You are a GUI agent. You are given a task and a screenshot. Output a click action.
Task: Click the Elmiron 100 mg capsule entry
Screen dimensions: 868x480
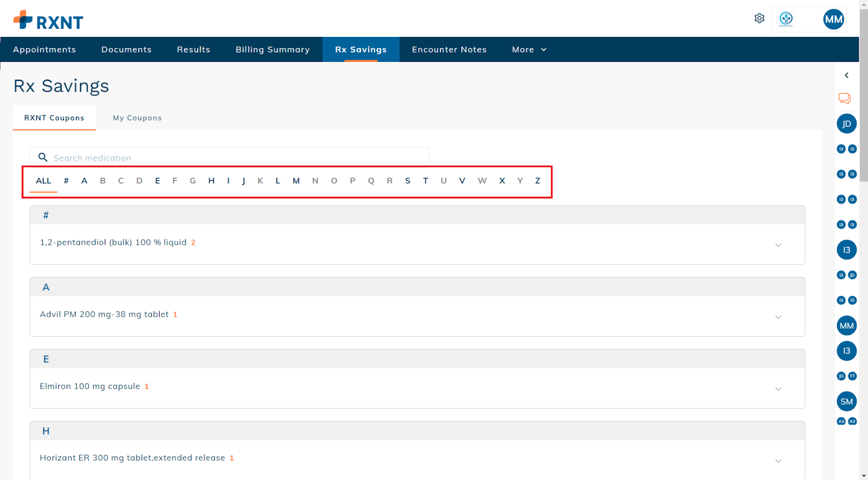pyautogui.click(x=90, y=386)
